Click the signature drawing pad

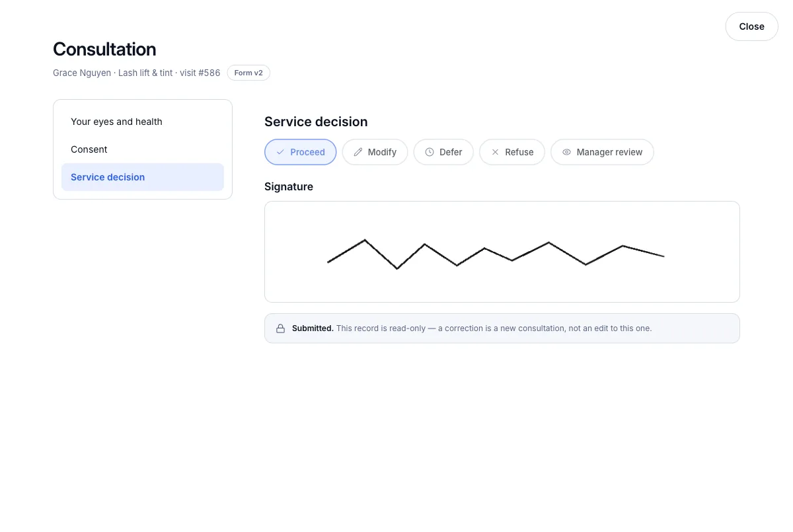pyautogui.click(x=502, y=252)
